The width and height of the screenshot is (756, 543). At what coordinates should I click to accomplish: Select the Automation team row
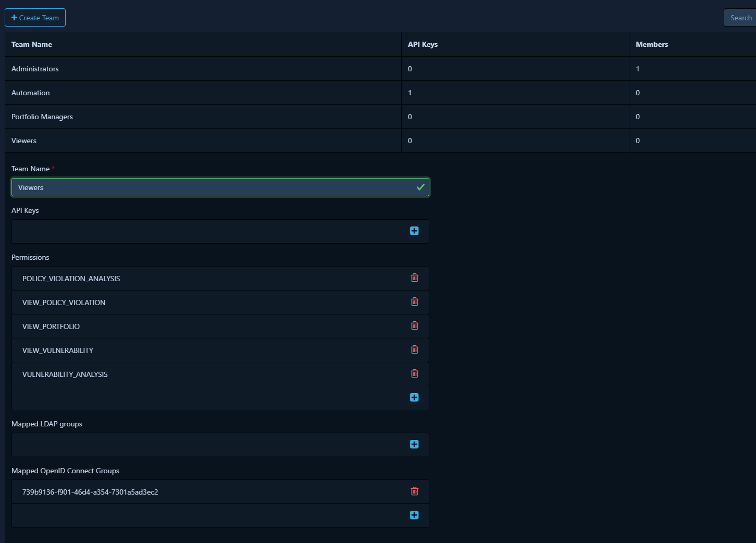(x=203, y=92)
